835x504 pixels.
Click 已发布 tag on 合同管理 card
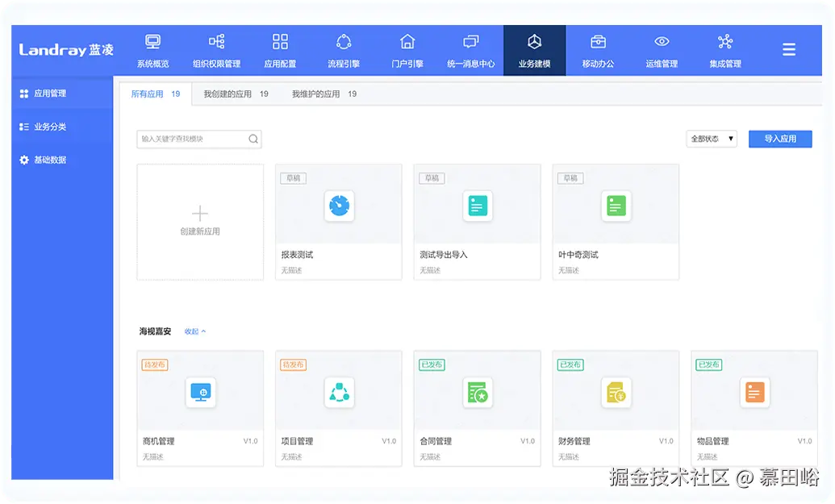tap(432, 364)
